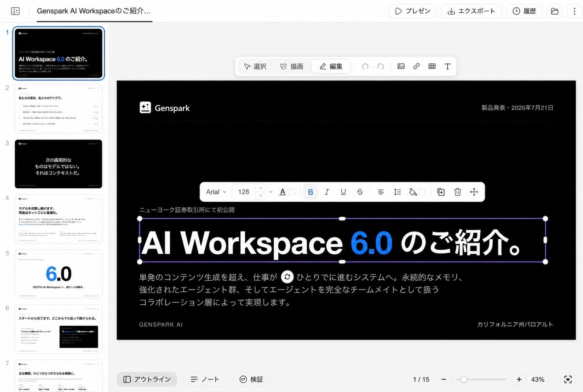
Task: Click the page indicator "1 / 15"
Action: click(x=421, y=379)
